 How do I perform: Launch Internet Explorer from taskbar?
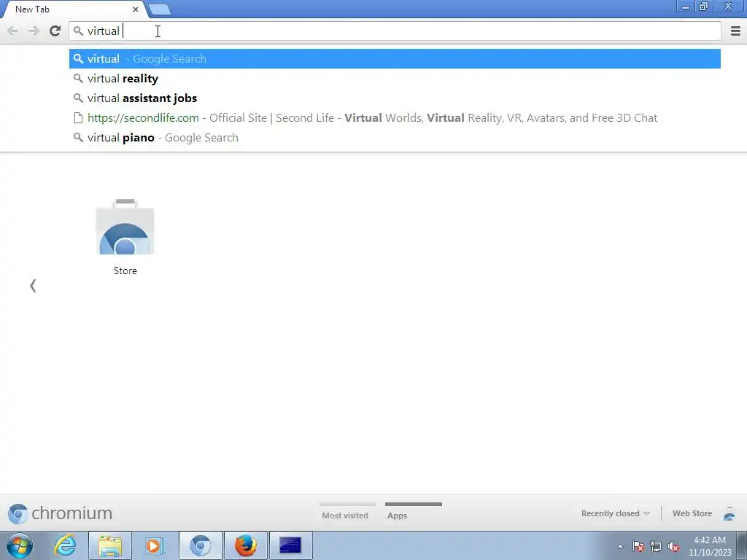point(65,545)
